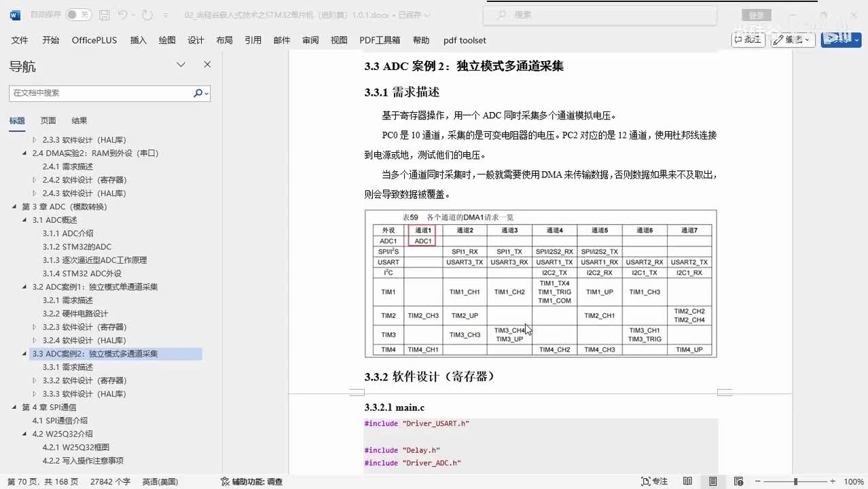
Task: Expand the 3.3.2 软件设计（寄存器） nav heading
Action: pos(35,380)
